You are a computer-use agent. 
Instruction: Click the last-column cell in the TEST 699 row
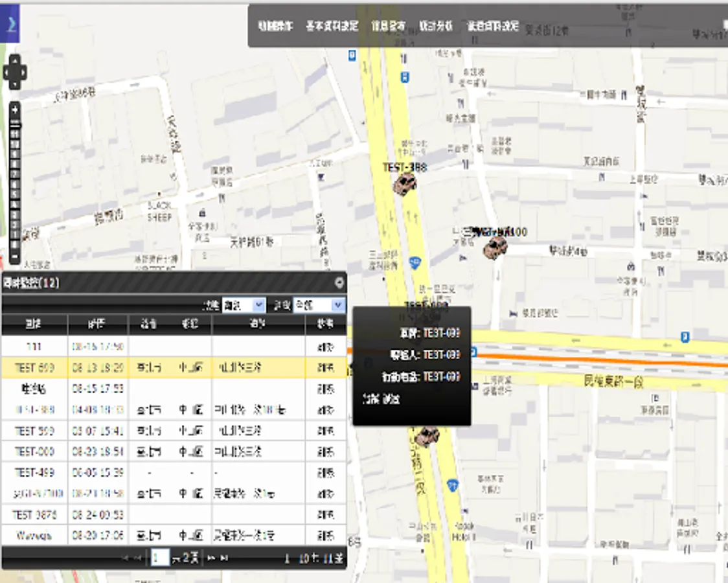326,368
